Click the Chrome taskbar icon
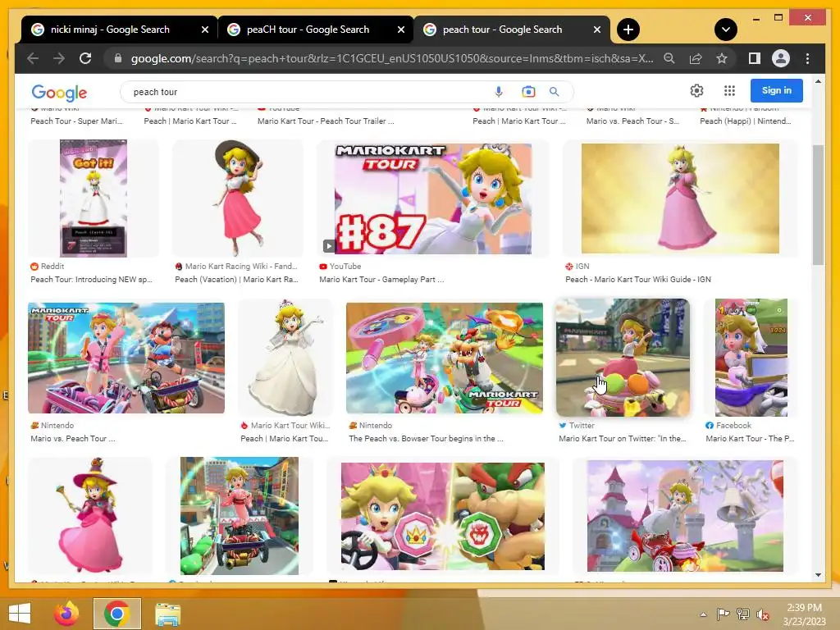840x630 pixels. tap(116, 614)
